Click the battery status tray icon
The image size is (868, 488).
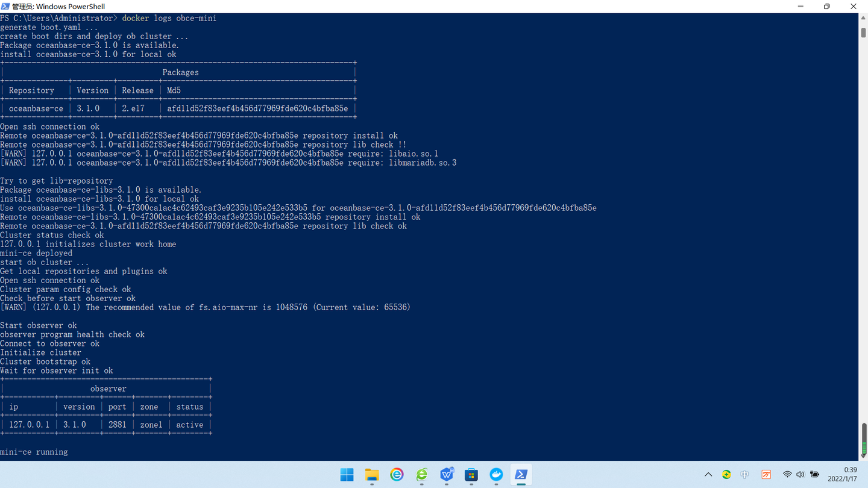coord(815,475)
